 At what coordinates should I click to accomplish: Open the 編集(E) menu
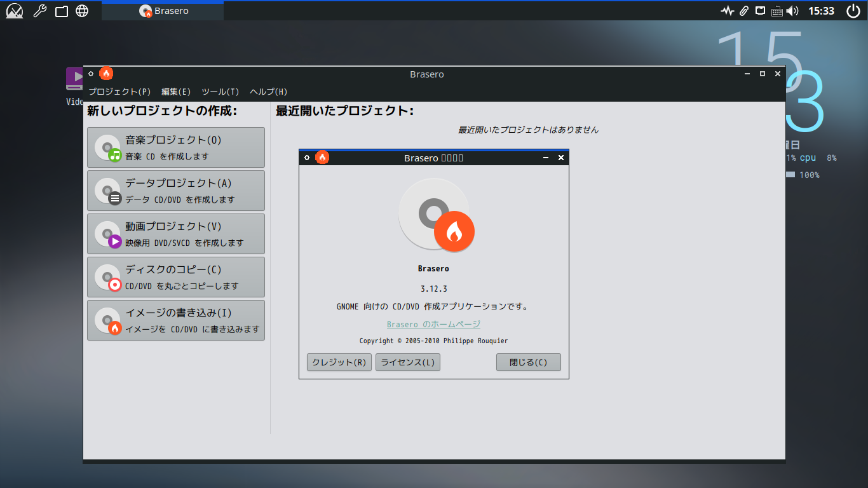[x=176, y=91]
